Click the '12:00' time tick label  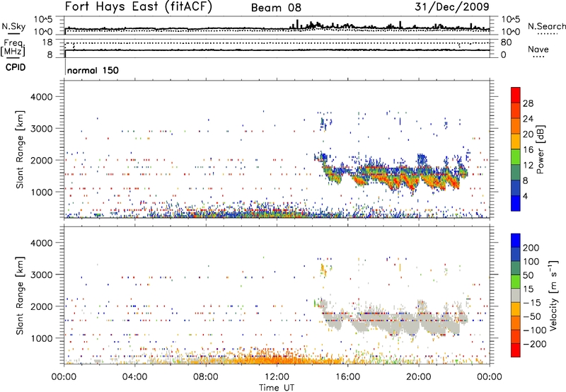click(x=277, y=377)
